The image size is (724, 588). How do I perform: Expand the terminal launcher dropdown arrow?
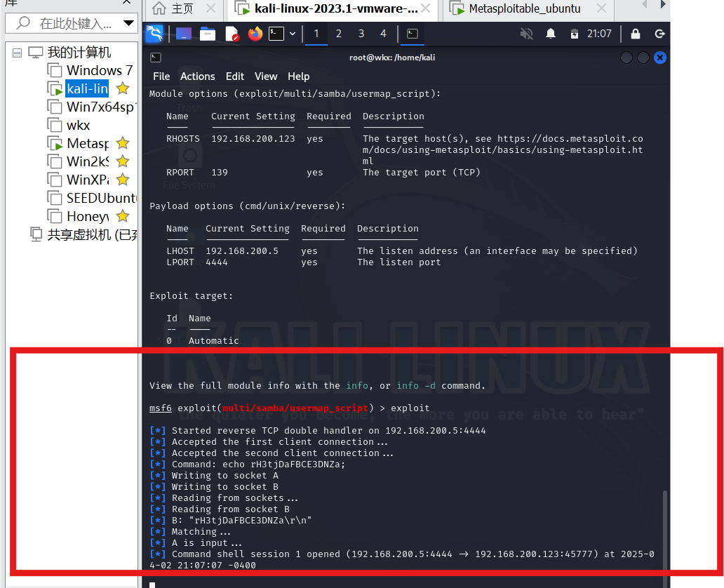point(293,34)
